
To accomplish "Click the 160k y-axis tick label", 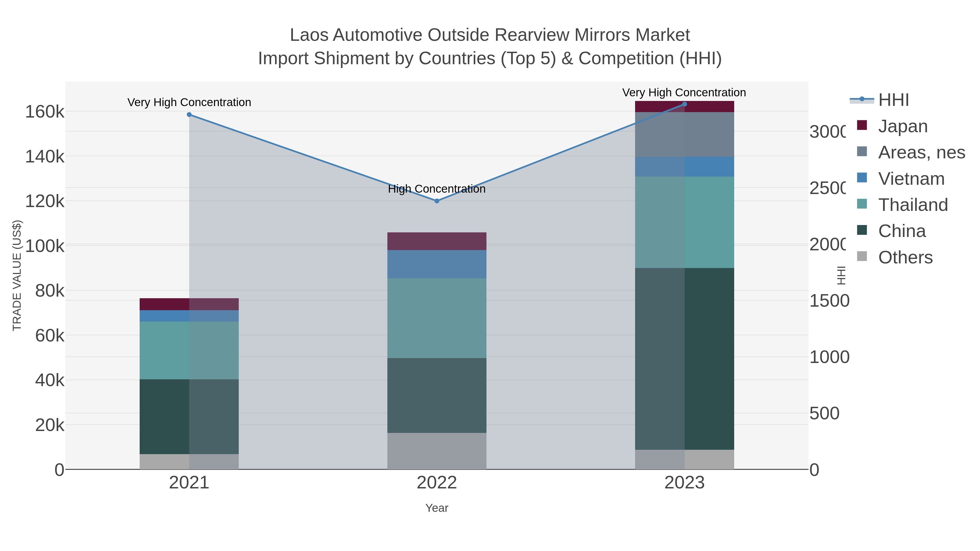I will tap(45, 112).
